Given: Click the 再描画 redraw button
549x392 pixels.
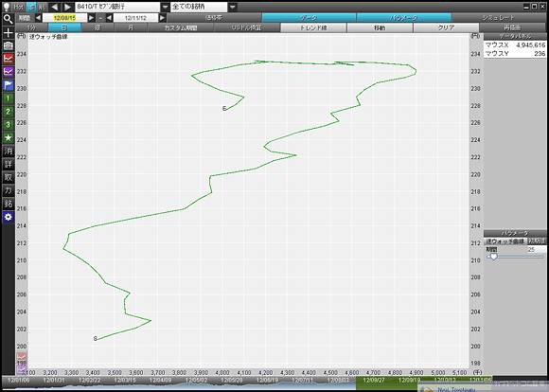Looking at the screenshot, I should pyautogui.click(x=513, y=27).
